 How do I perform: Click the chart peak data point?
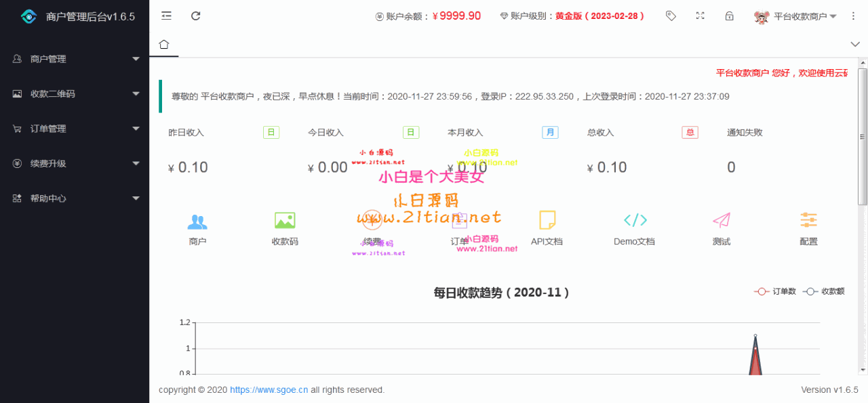point(755,335)
